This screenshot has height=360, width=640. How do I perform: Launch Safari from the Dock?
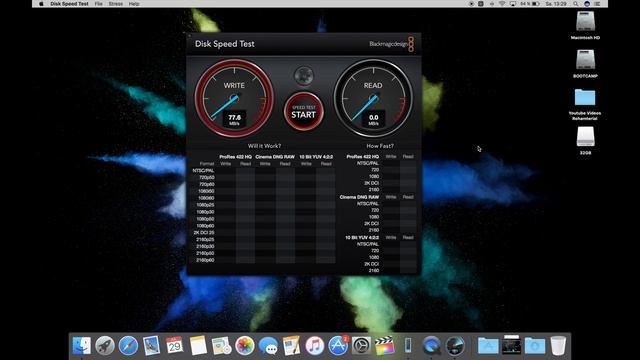tap(128, 346)
